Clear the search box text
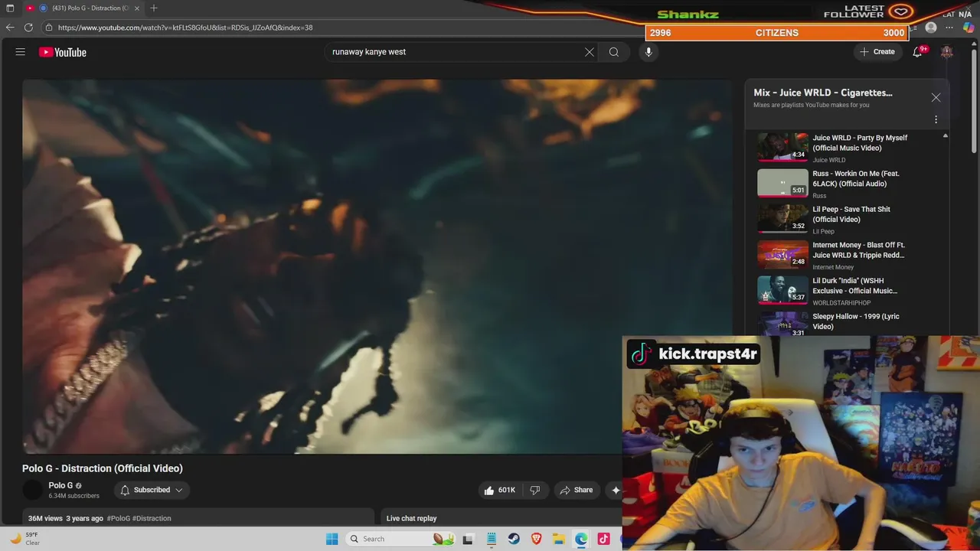The width and height of the screenshot is (980, 551). click(590, 52)
